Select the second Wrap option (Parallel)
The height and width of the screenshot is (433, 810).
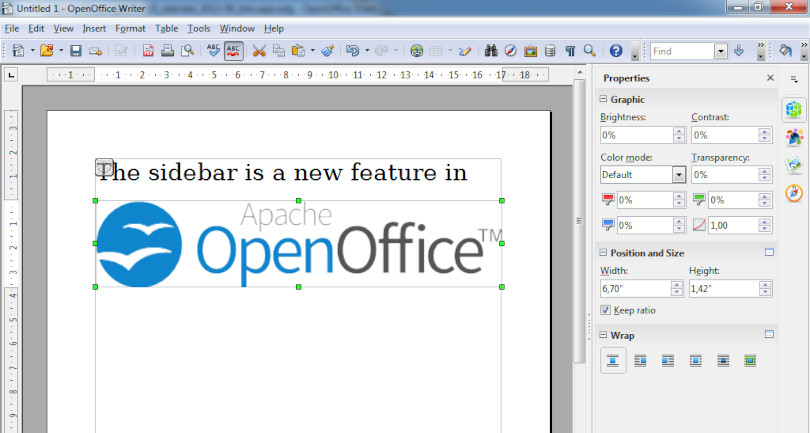(641, 360)
